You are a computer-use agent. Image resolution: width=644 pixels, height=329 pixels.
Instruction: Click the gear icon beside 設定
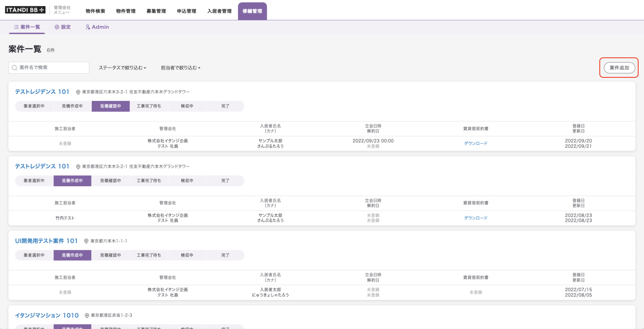click(x=57, y=27)
